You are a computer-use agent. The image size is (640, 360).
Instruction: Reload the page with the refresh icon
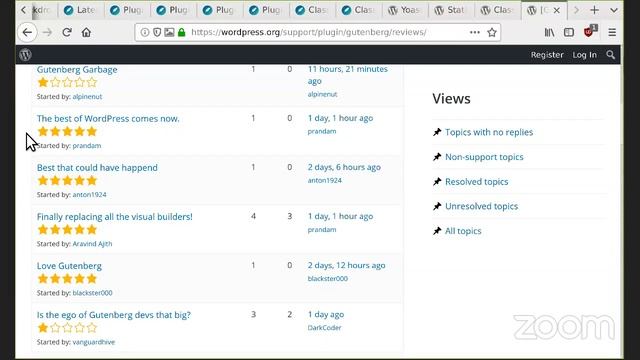click(67, 32)
